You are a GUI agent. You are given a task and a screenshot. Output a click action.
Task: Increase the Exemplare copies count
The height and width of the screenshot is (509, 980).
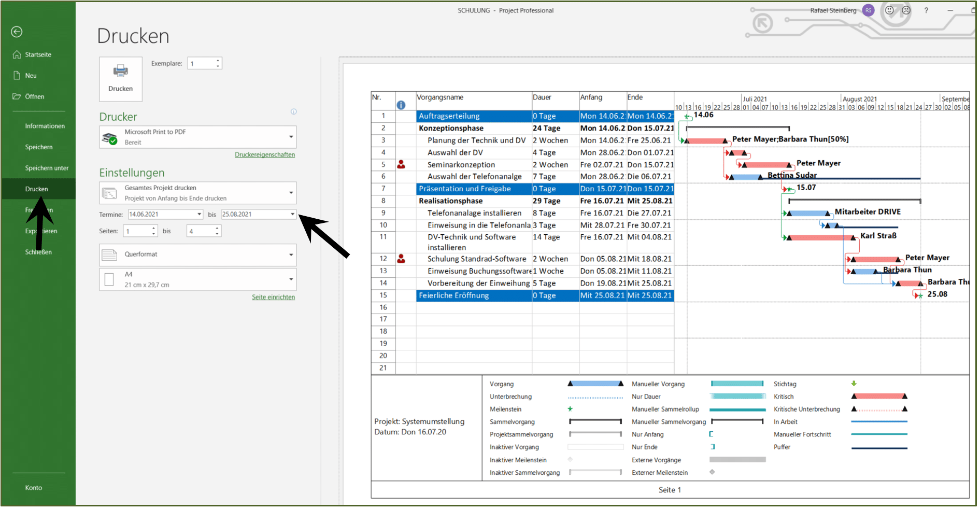pos(218,60)
